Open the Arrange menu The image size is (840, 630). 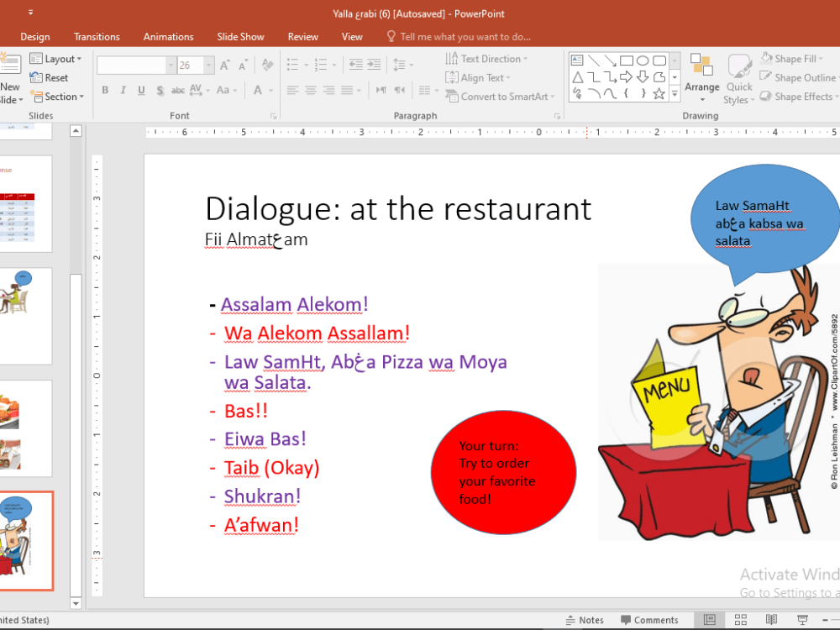(x=701, y=78)
